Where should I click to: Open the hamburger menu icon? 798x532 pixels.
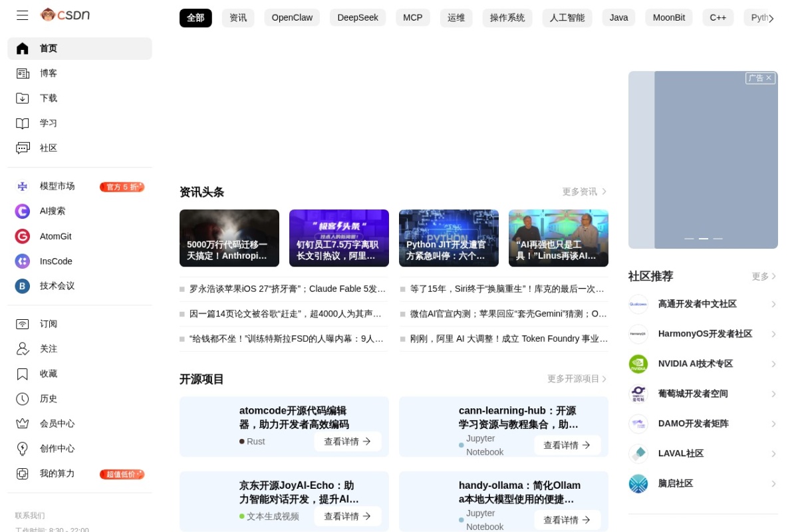coord(23,15)
